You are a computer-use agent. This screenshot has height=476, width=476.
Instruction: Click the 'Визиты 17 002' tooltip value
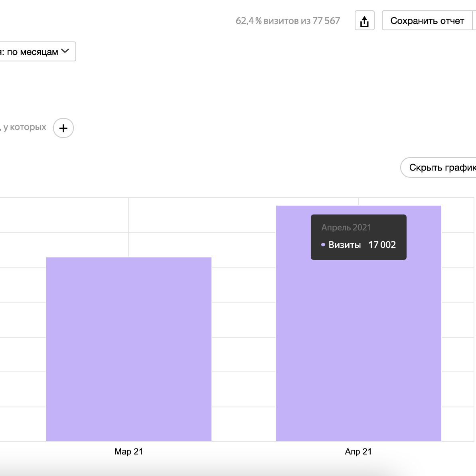click(x=359, y=245)
